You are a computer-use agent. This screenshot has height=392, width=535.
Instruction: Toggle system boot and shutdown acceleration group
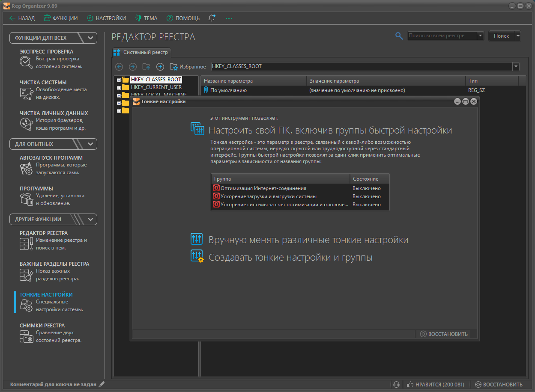coord(216,196)
